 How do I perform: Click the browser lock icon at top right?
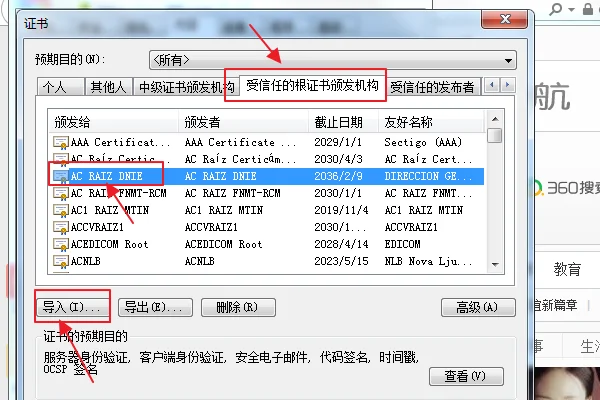[588, 8]
